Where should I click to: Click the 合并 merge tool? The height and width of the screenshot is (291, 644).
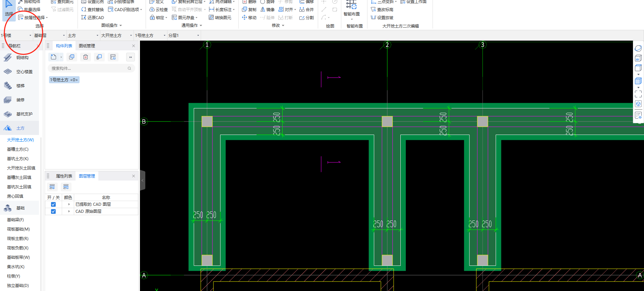click(306, 9)
